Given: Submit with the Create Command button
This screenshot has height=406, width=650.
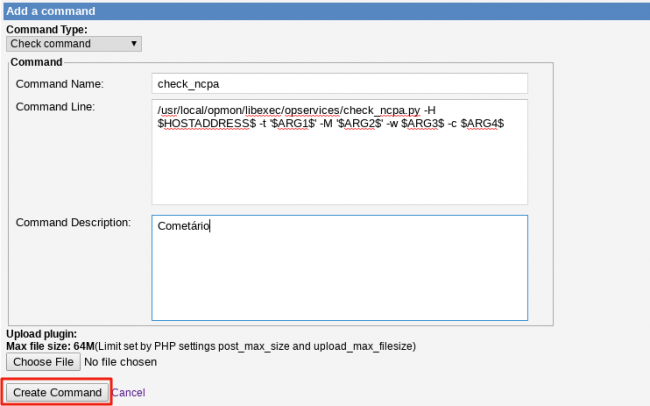Looking at the screenshot, I should [57, 392].
